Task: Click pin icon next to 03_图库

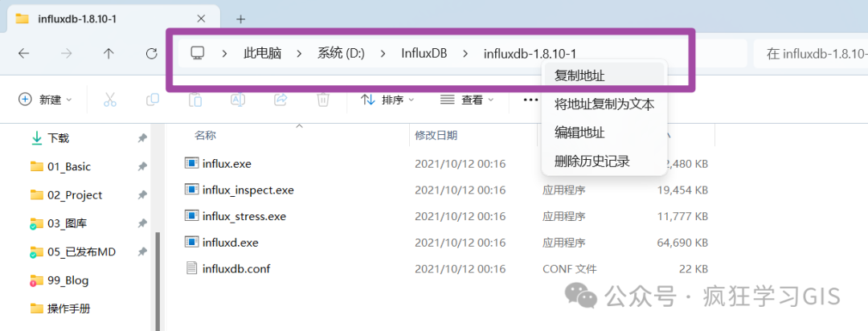Action: pyautogui.click(x=142, y=223)
